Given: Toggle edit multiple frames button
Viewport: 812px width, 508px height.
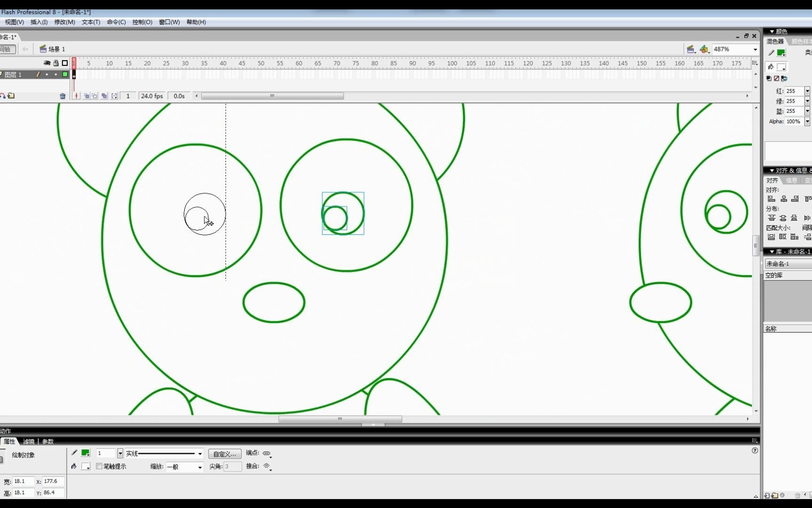Looking at the screenshot, I should pos(104,96).
